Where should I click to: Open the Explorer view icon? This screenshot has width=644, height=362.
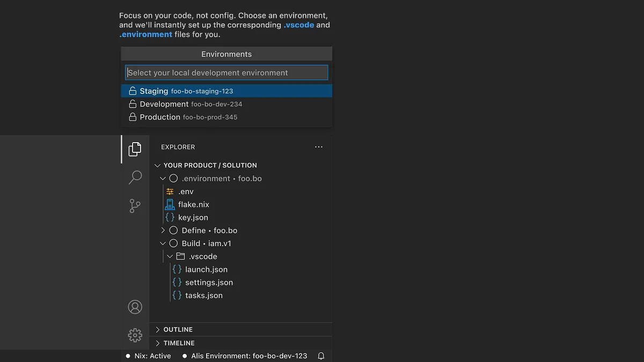[135, 149]
